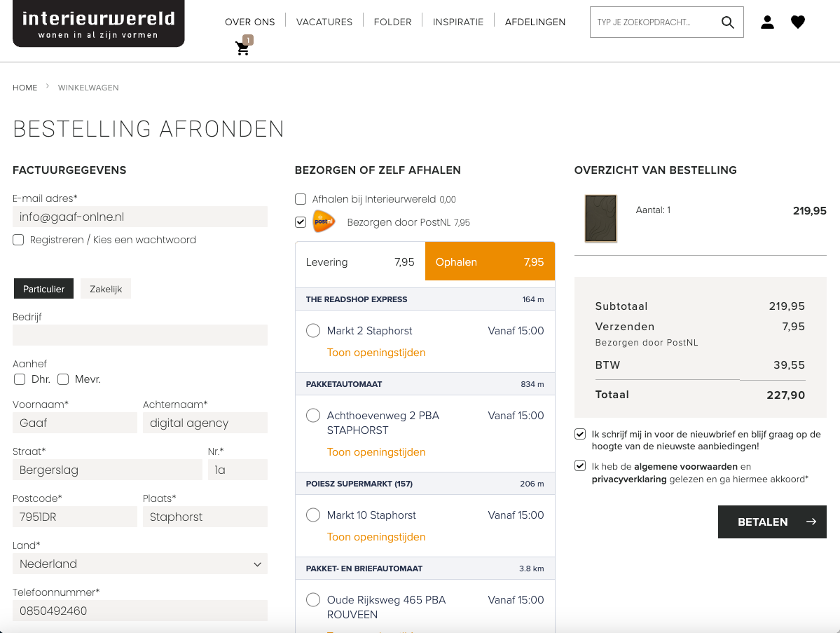The width and height of the screenshot is (840, 633).
Task: Open the Land dropdown
Action: coord(139,564)
